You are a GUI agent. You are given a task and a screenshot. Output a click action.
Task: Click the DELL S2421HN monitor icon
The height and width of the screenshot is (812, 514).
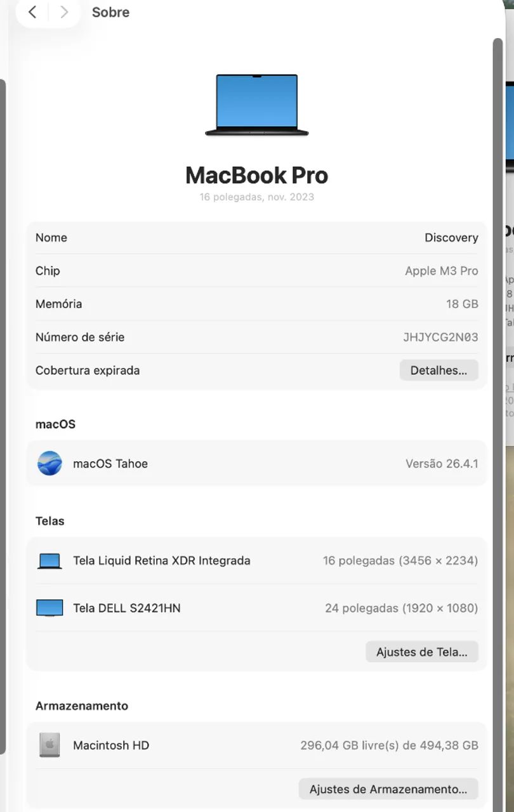49,608
